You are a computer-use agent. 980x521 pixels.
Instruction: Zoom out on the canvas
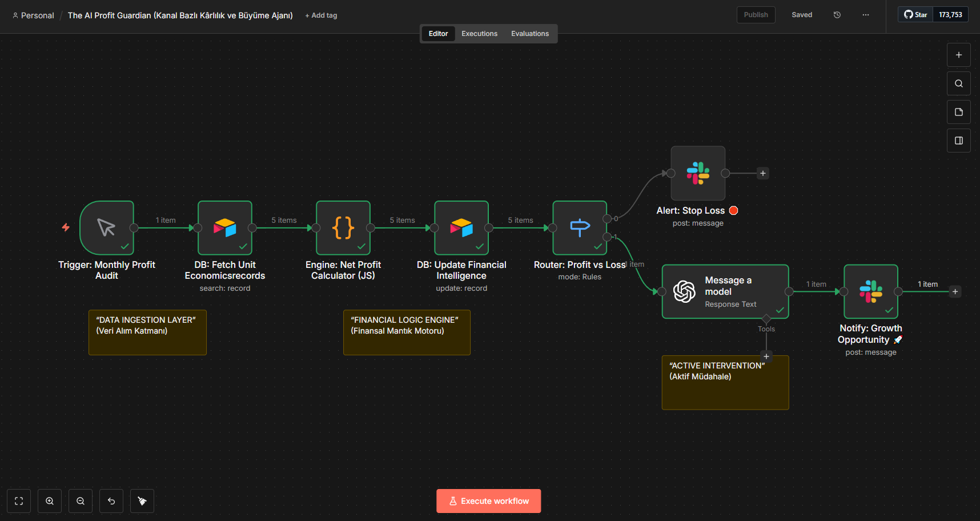[x=81, y=501]
